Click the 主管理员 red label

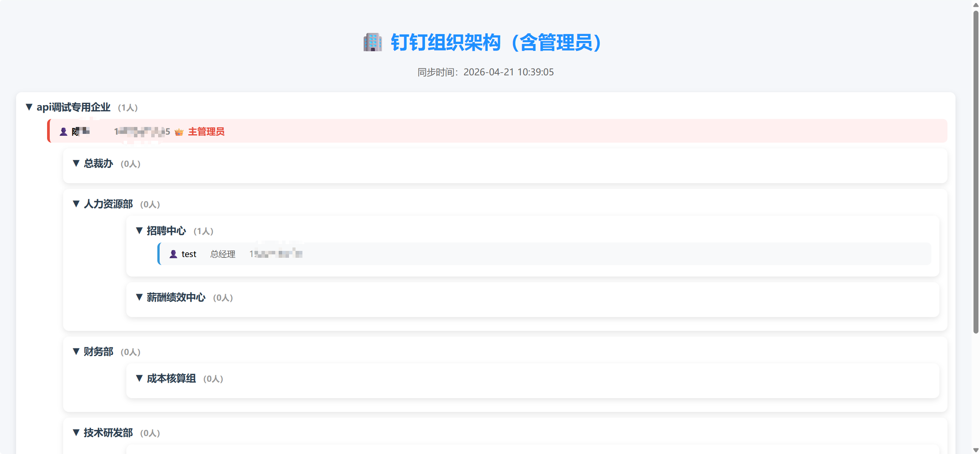coord(206,132)
